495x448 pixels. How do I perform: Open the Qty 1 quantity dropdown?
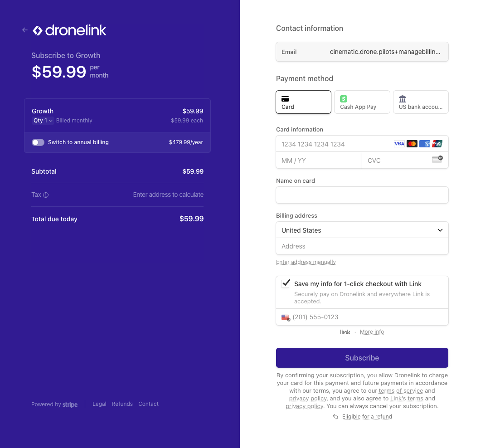pos(42,120)
